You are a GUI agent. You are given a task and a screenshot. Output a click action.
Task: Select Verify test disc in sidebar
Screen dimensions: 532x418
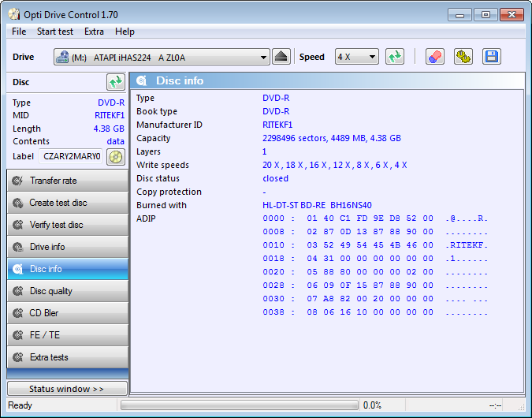pyautogui.click(x=68, y=225)
